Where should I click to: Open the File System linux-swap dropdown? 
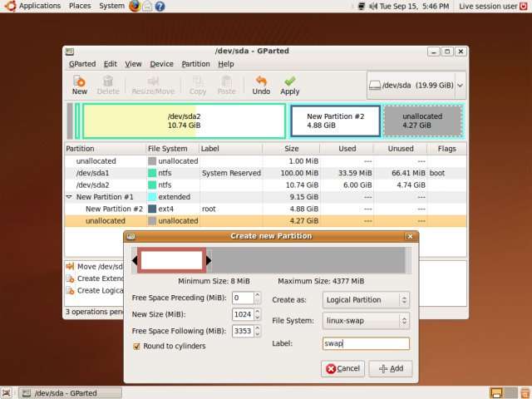366,321
